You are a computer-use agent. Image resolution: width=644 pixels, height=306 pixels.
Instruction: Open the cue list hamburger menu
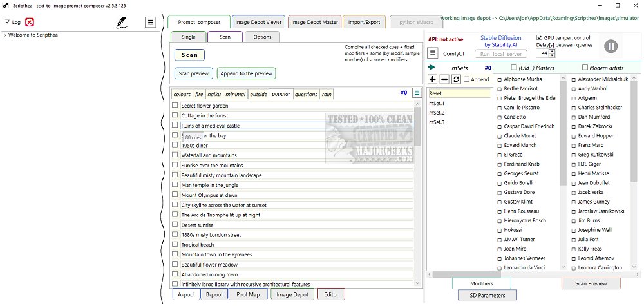(x=417, y=93)
